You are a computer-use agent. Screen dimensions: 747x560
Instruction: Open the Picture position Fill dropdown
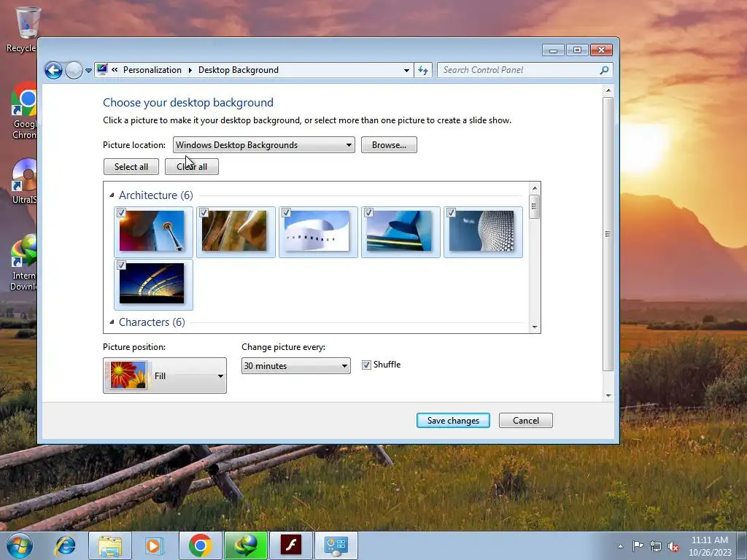165,376
